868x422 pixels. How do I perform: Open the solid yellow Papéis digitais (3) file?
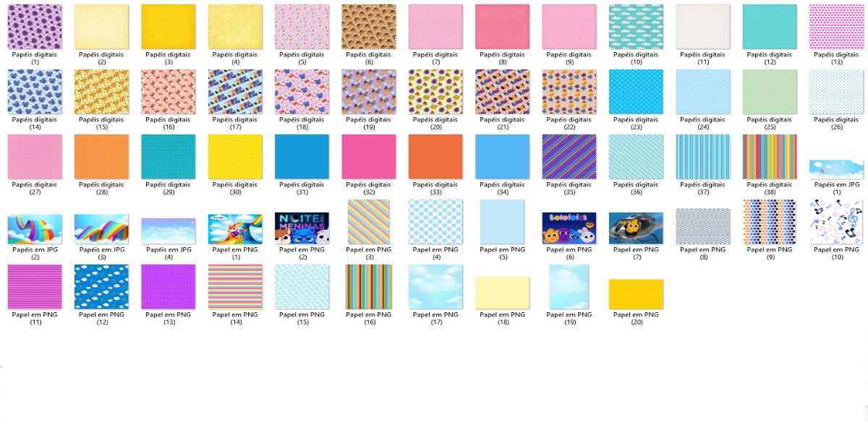tap(168, 27)
